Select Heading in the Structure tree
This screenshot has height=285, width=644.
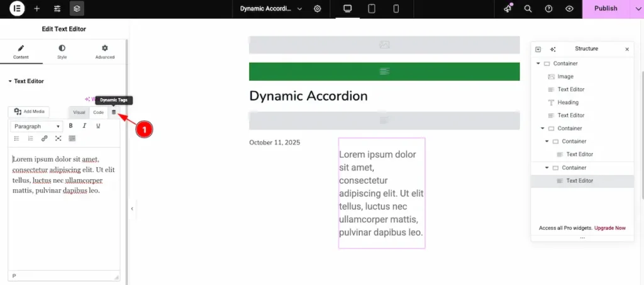[x=567, y=103]
